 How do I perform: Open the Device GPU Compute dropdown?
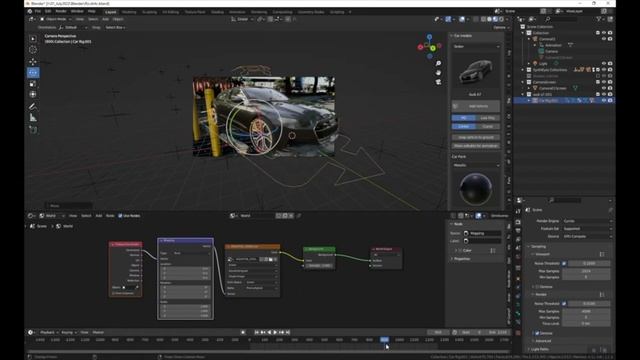click(587, 236)
